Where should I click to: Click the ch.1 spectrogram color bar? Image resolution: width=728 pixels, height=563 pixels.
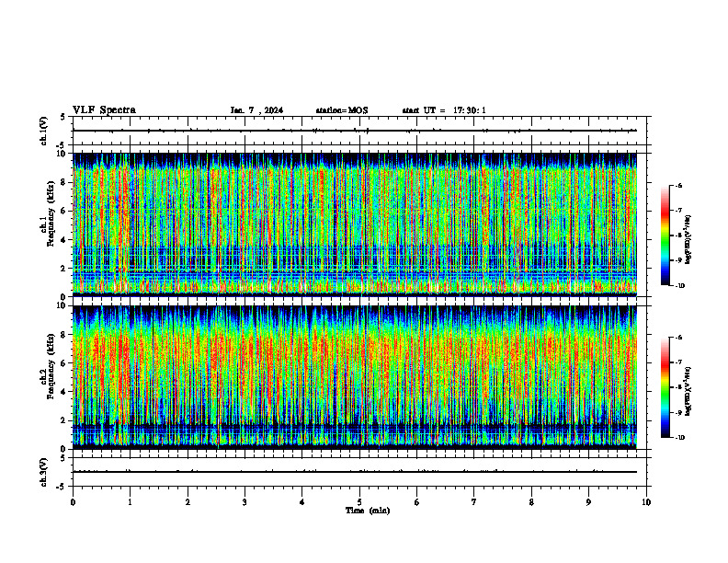665,236
